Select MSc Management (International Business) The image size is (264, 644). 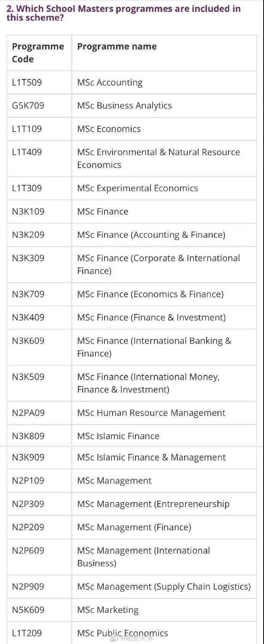point(143,557)
